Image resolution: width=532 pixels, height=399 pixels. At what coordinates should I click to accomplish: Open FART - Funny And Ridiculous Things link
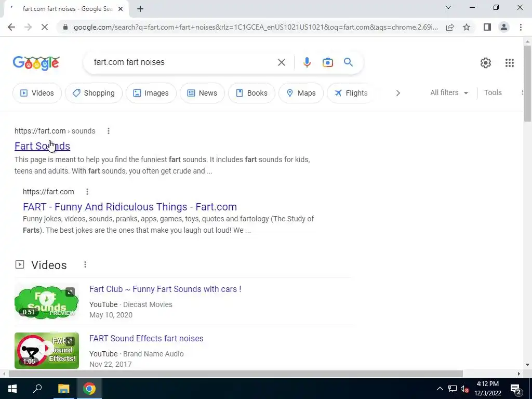coord(129,207)
